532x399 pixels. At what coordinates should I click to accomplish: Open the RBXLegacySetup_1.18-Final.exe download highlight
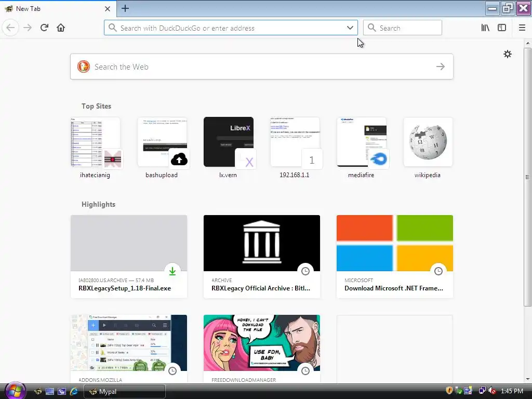point(129,257)
